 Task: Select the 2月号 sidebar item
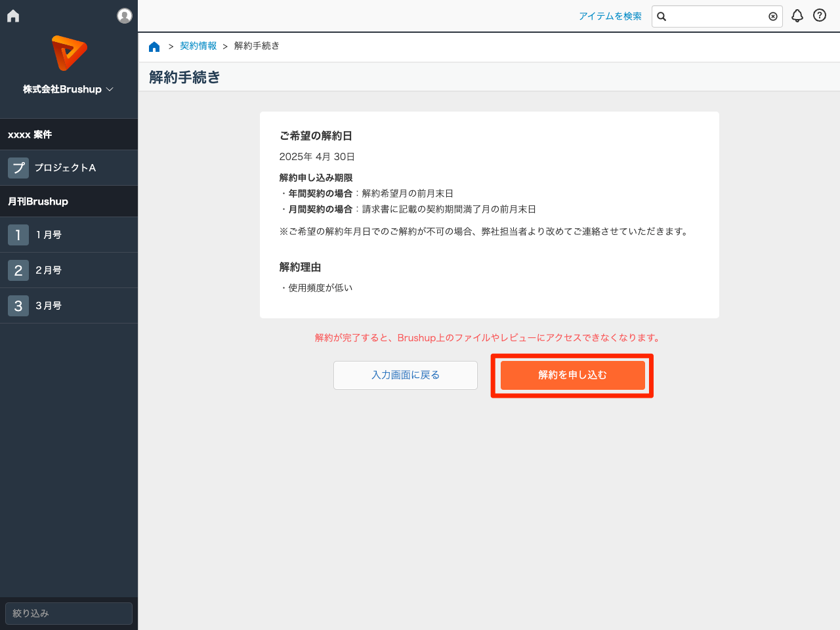pyautogui.click(x=69, y=270)
